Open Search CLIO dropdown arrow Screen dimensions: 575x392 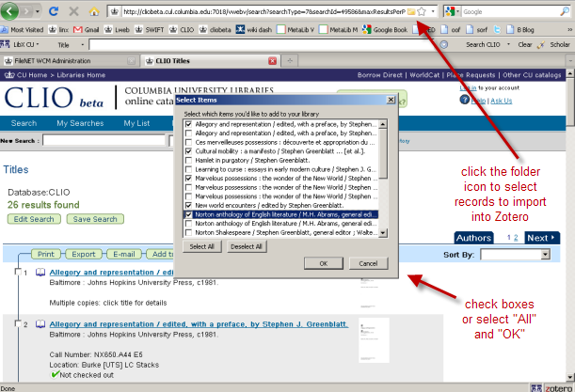(508, 44)
